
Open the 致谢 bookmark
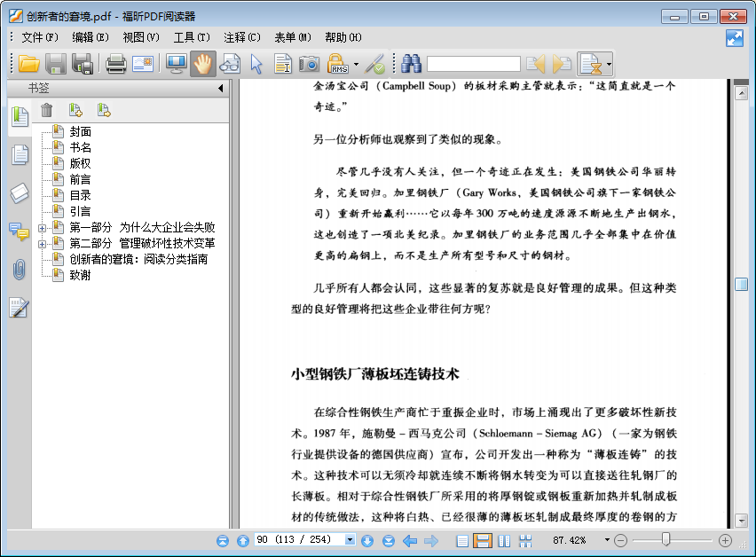(80, 275)
